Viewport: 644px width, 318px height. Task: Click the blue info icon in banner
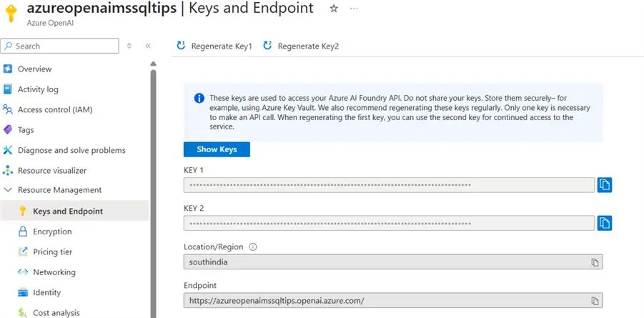click(x=199, y=98)
